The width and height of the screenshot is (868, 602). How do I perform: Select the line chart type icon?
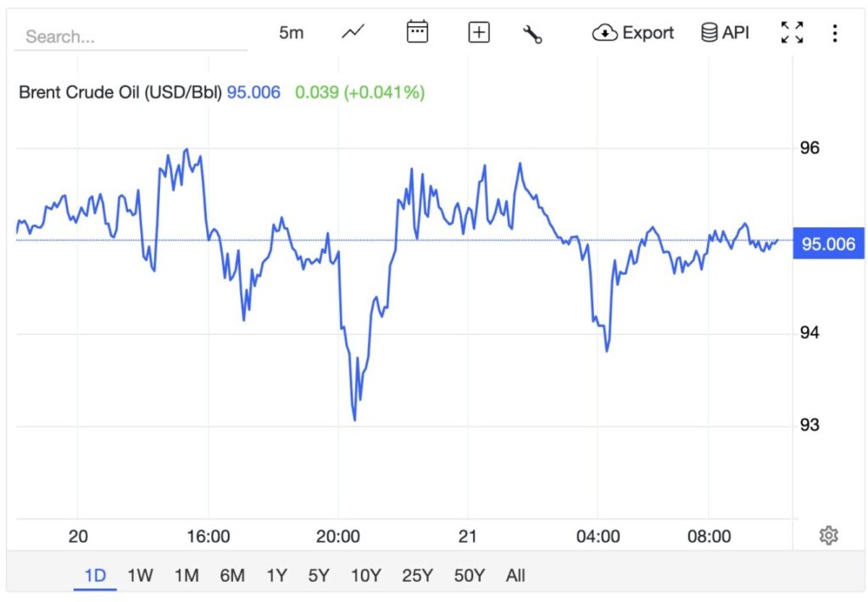[352, 31]
